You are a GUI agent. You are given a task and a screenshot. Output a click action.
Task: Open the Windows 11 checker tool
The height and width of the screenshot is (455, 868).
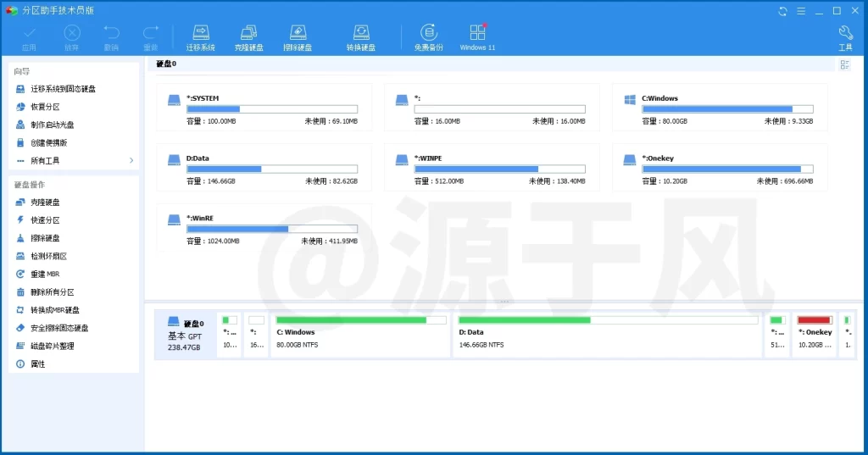pyautogui.click(x=477, y=38)
